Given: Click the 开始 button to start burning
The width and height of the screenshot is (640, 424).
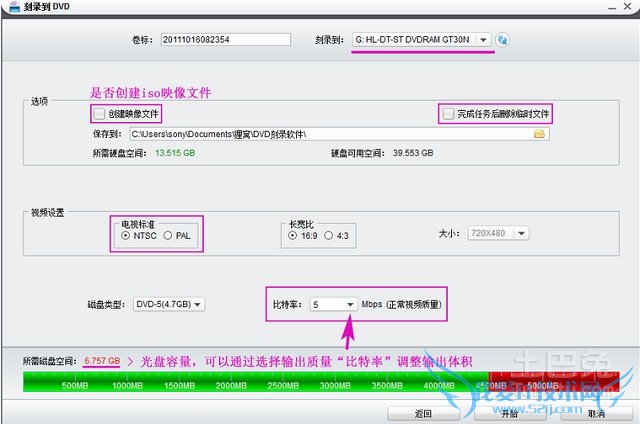Looking at the screenshot, I should [510, 414].
